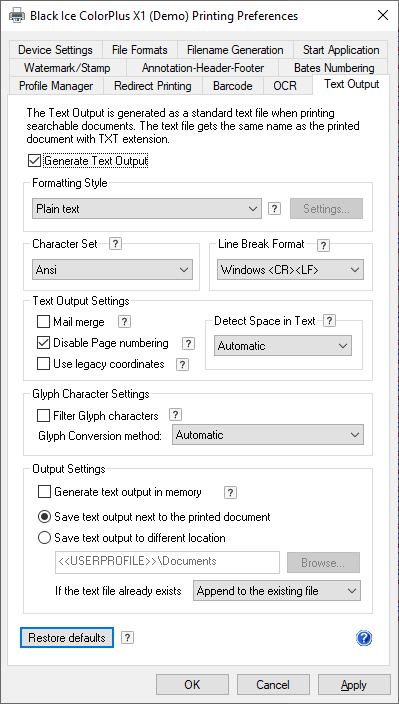The width and height of the screenshot is (399, 704).
Task: Open the Watermark/Stamp tab
Action: [x=67, y=68]
